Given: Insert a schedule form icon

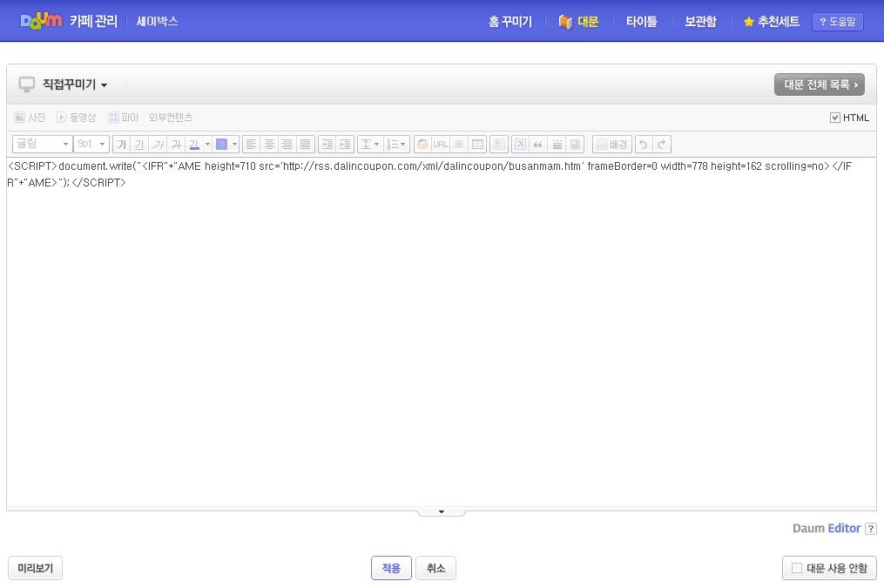Looking at the screenshot, I should click(x=575, y=145).
